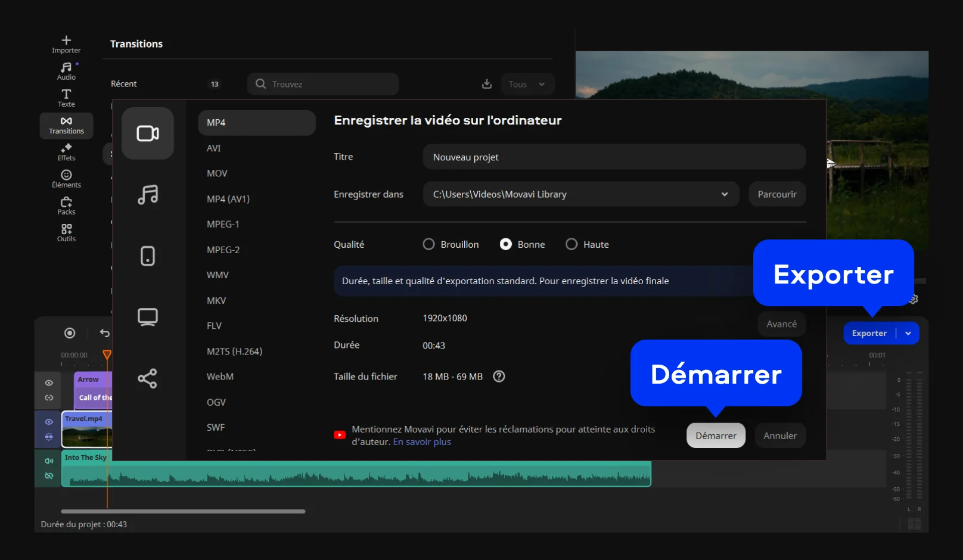Click the timeline horizontal scrollbar
The width and height of the screenshot is (963, 560).
pos(183,511)
